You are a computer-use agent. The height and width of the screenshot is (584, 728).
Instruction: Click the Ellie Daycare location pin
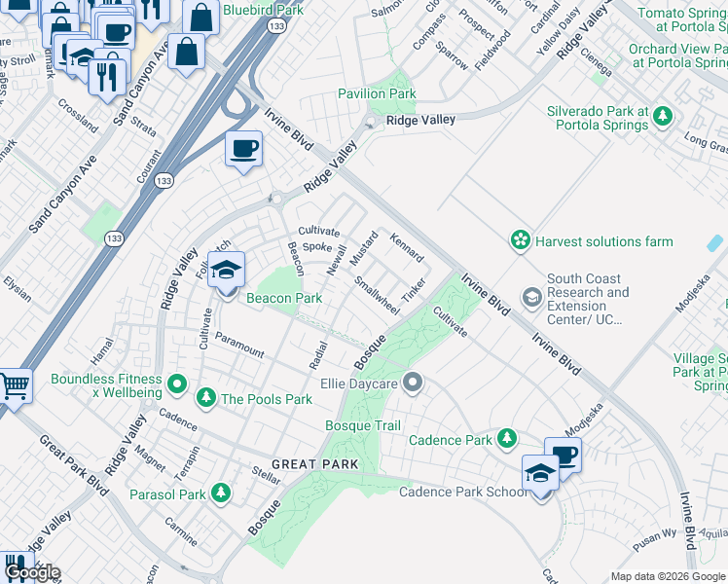tap(412, 383)
